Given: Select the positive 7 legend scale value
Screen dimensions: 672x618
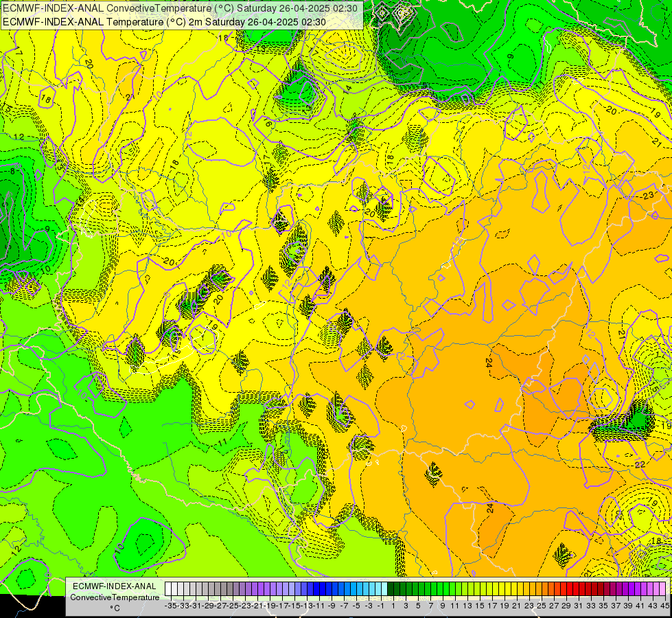Looking at the screenshot, I should pos(430,606).
